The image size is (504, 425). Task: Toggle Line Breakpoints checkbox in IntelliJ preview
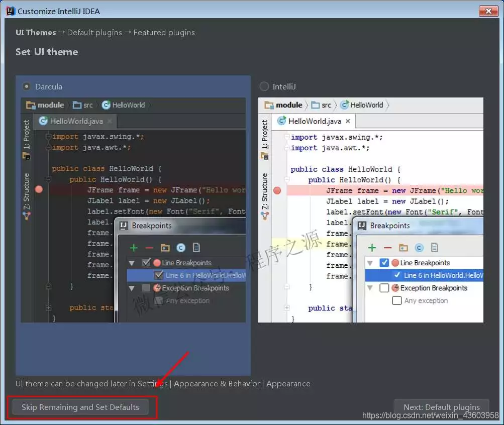coord(384,262)
